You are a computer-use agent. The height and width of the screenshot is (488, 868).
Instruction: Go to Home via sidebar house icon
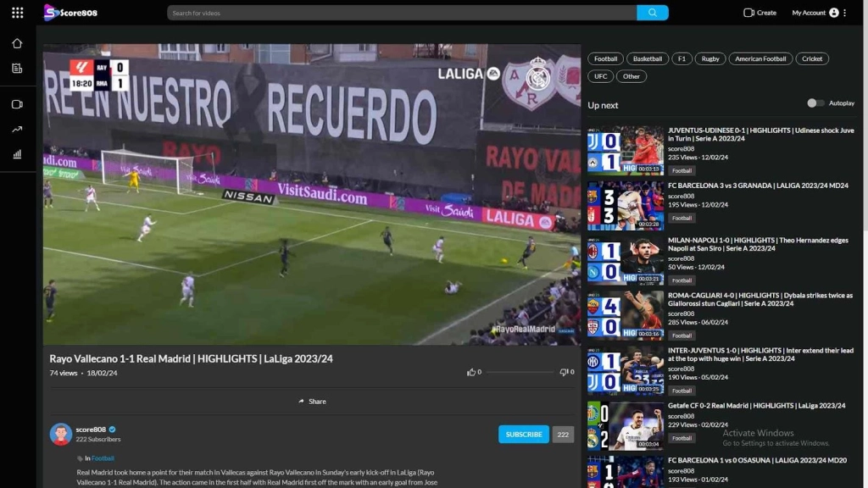coord(17,43)
